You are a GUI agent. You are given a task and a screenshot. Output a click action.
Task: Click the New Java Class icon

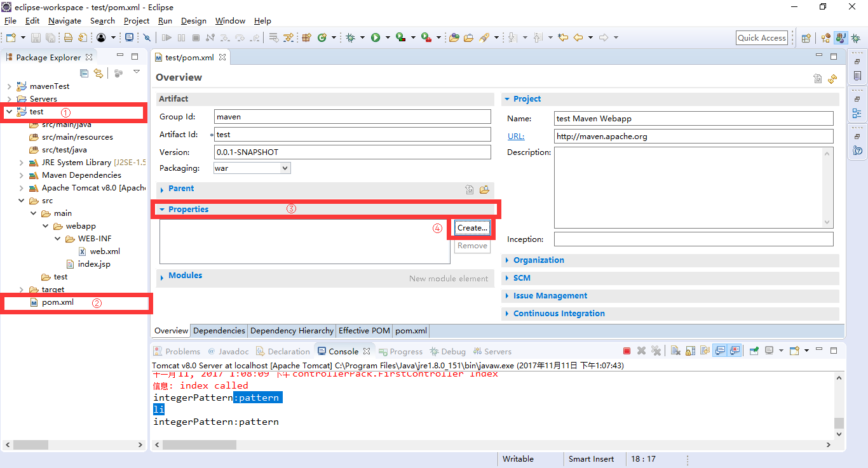coord(322,37)
